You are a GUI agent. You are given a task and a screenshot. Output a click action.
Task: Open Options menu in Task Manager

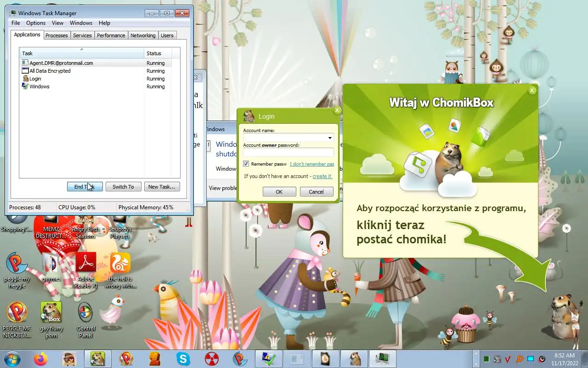tap(36, 23)
